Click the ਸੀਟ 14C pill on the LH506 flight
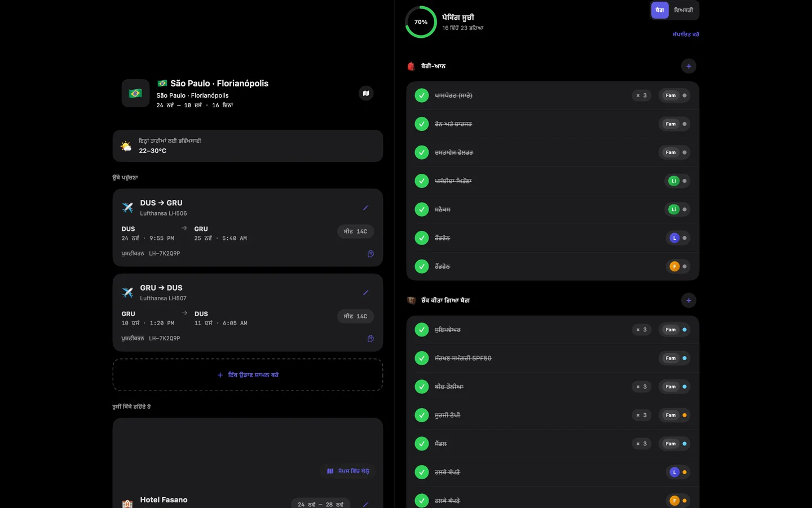This screenshot has height=508, width=812. (355, 231)
